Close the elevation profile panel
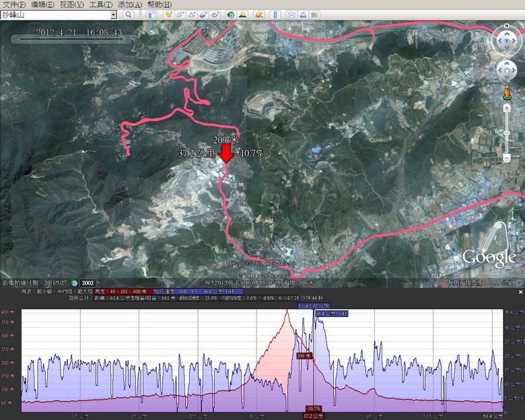 520,292
